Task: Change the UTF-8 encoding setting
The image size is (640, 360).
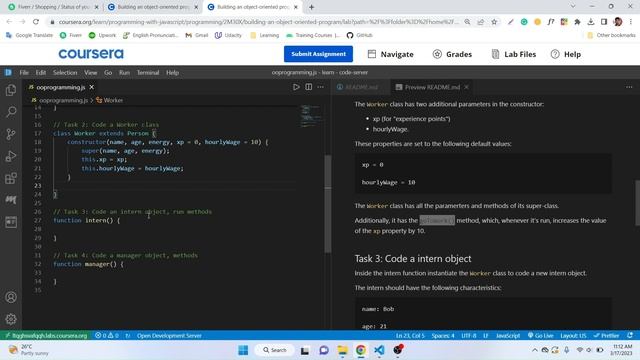Action: [x=469, y=336]
